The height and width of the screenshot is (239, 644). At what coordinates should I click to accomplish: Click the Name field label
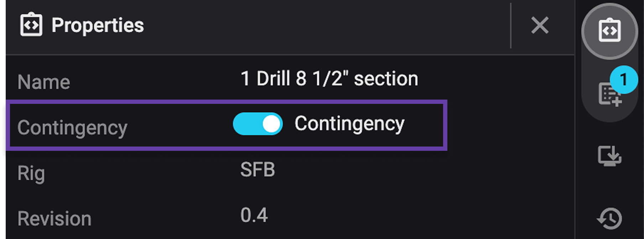tap(44, 82)
